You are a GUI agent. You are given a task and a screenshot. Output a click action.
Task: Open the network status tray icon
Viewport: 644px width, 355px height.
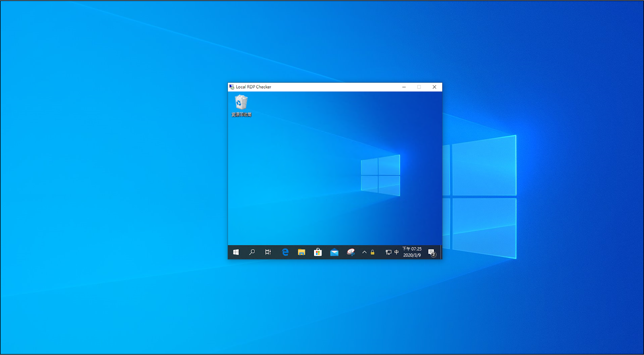click(388, 252)
